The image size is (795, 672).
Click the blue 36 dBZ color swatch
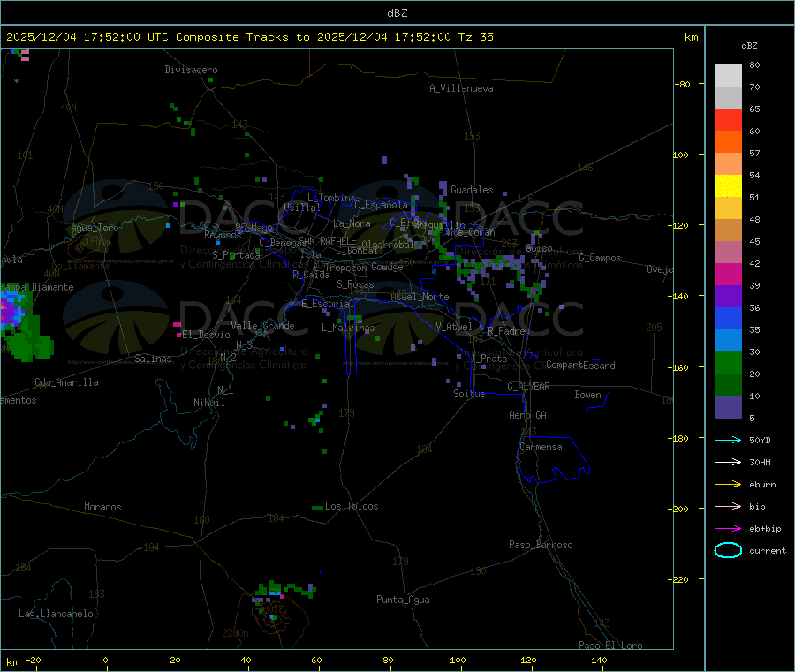[x=728, y=318]
